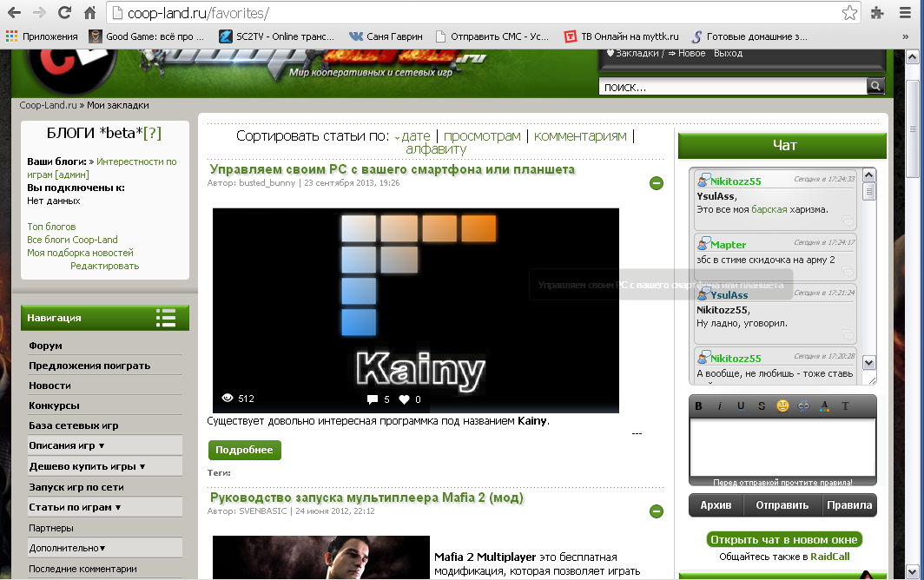Apply italic formatting in chat editor
Viewport: 924px width, 580px height.
coord(720,405)
